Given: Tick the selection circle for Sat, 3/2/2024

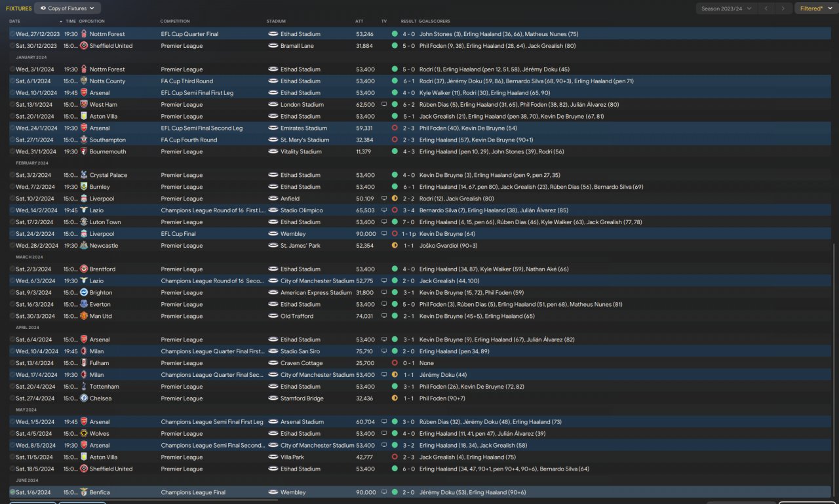Looking at the screenshot, I should [12, 176].
